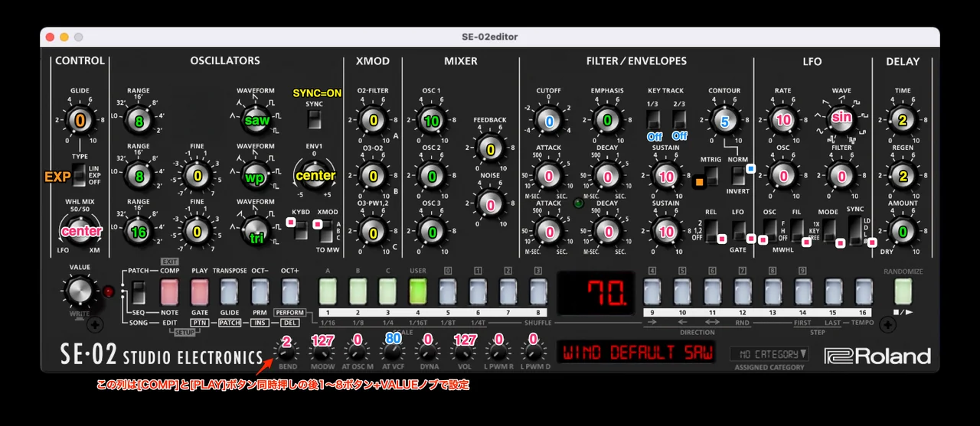Click the EMPHASIS knob
The width and height of the screenshot is (980, 426).
coord(607,121)
